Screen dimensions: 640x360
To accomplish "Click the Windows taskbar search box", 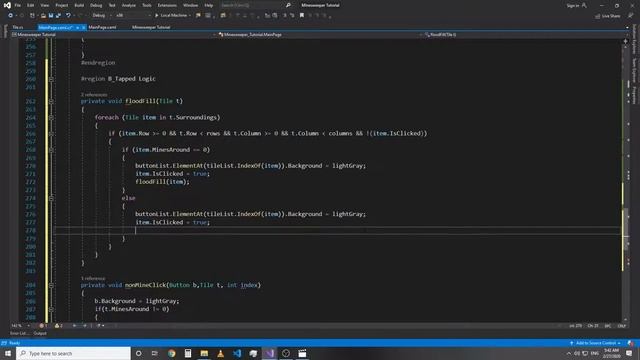I will tap(73, 353).
